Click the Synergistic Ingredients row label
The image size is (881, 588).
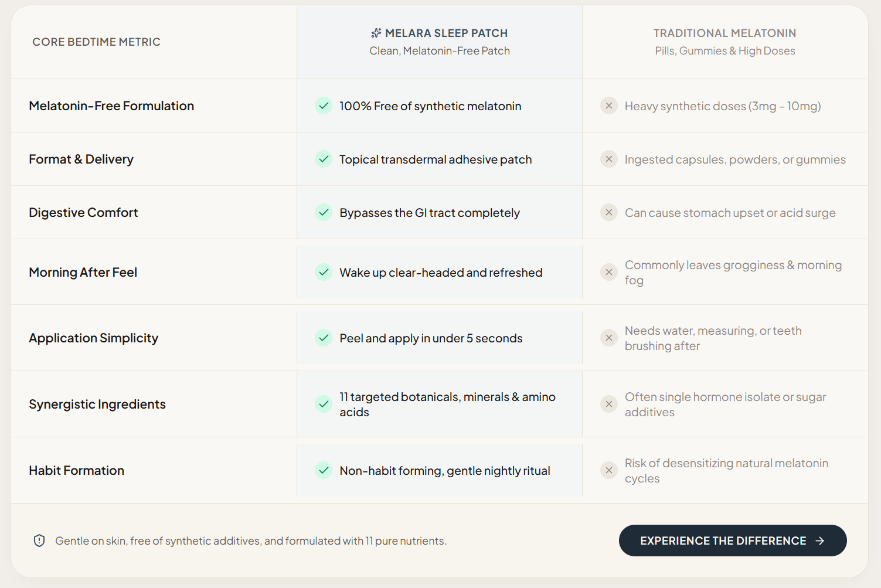[x=97, y=404]
